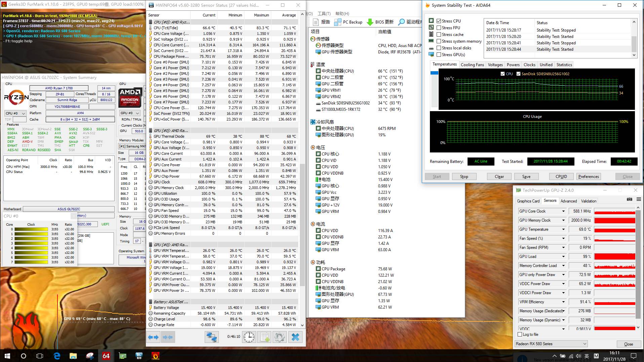
Task: Toggle the Stress CPU checkbox
Action: point(439,21)
